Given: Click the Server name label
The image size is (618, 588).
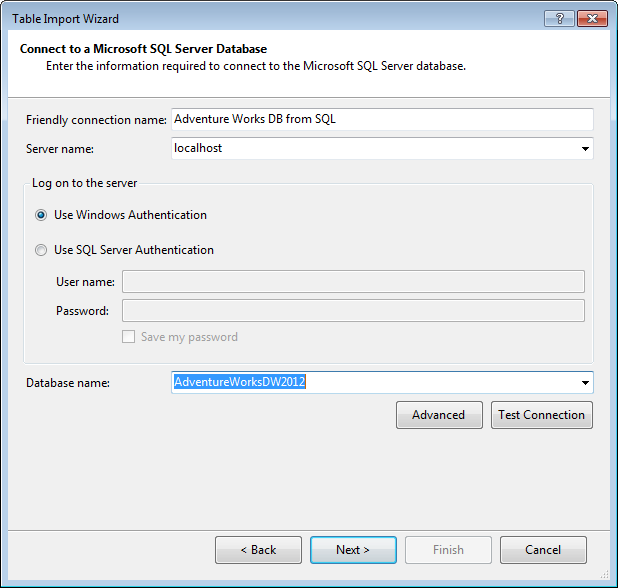Looking at the screenshot, I should [x=60, y=149].
